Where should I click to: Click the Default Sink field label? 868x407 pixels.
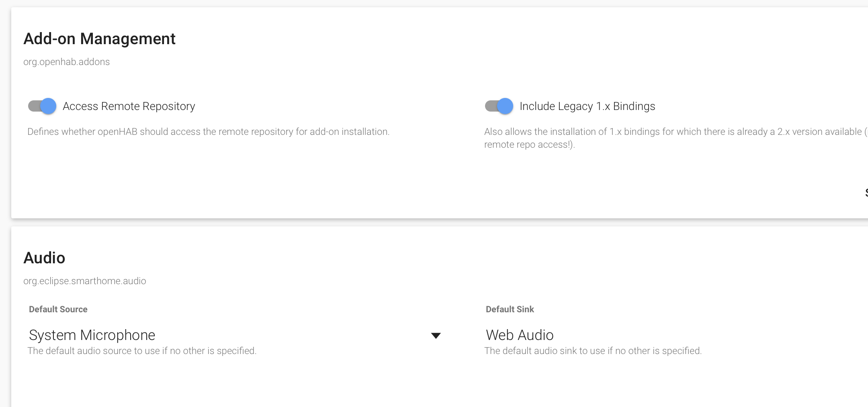[x=510, y=309]
